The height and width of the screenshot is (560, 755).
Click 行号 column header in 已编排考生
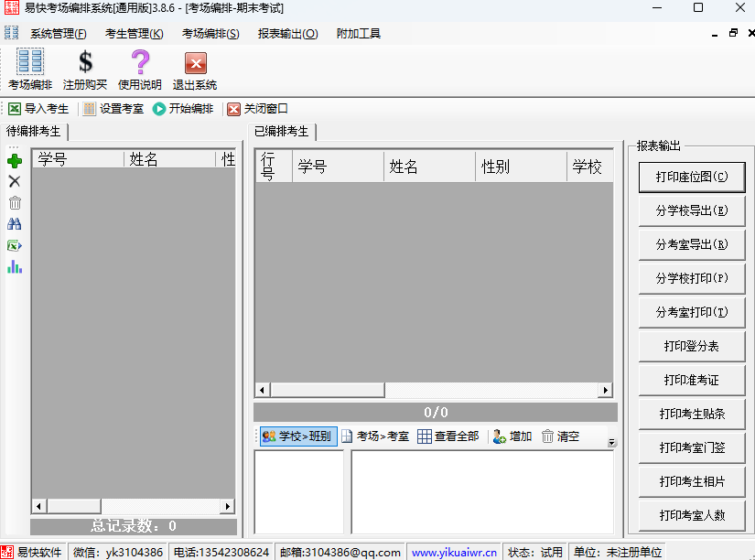[273, 167]
